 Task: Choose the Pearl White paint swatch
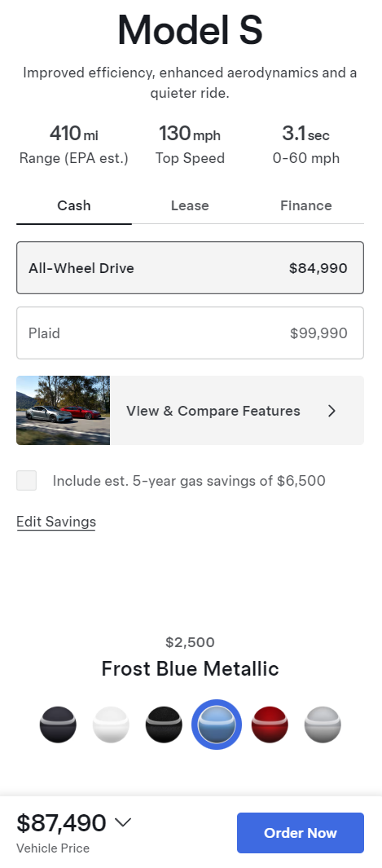111,725
